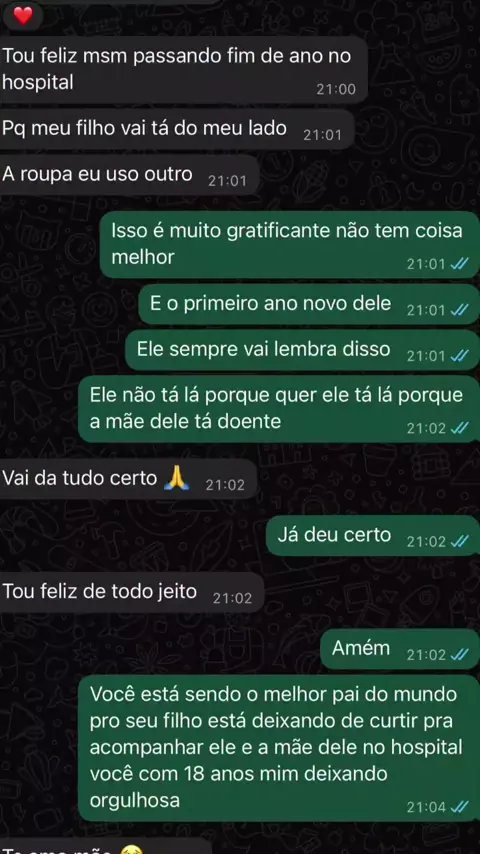Select message 'A roupa eu uso outro'
Image resolution: width=480 pixels, height=854 pixels.
(x=129, y=175)
